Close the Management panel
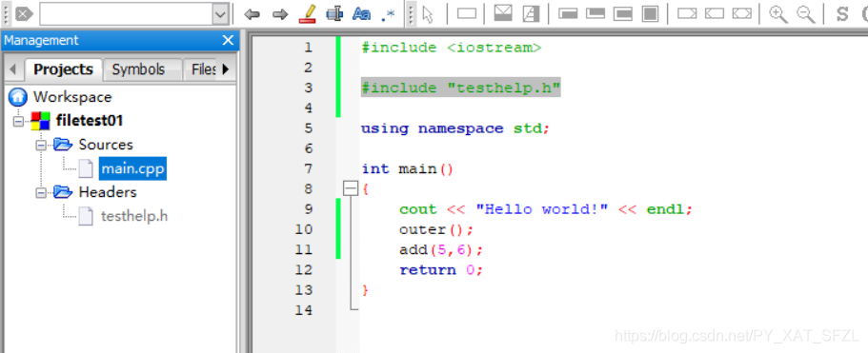The width and height of the screenshot is (868, 353). (x=228, y=40)
